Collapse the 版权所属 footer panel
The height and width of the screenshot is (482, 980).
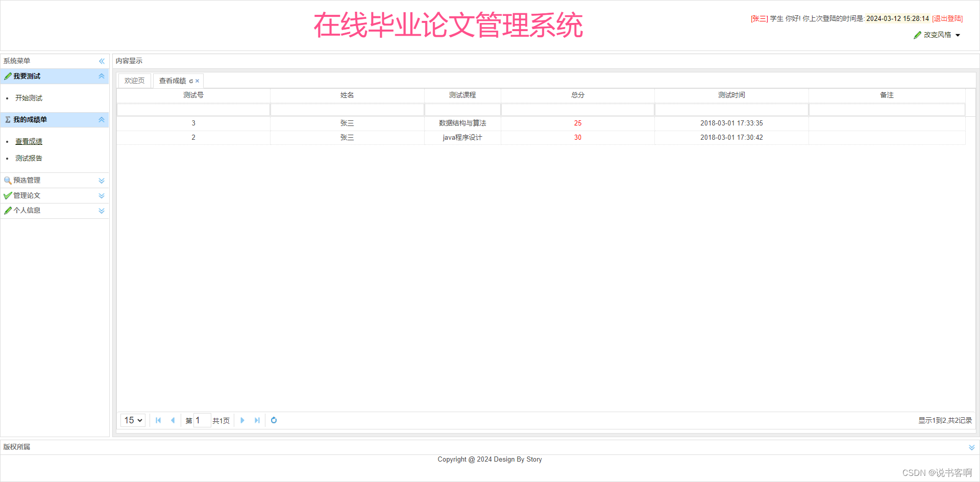(x=972, y=447)
